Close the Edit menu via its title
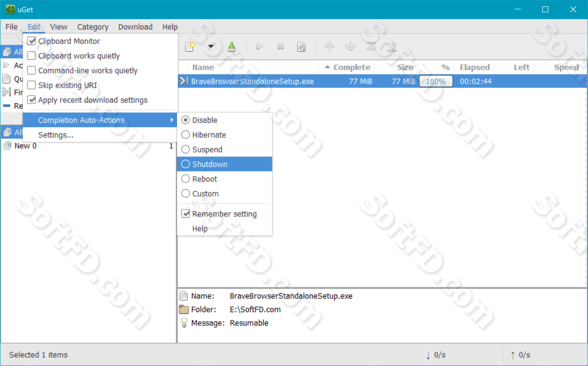This screenshot has width=588, height=366. 34,26
